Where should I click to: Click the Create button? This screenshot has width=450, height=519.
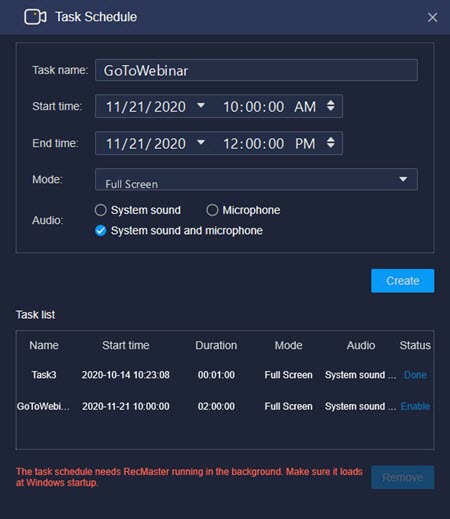click(403, 281)
